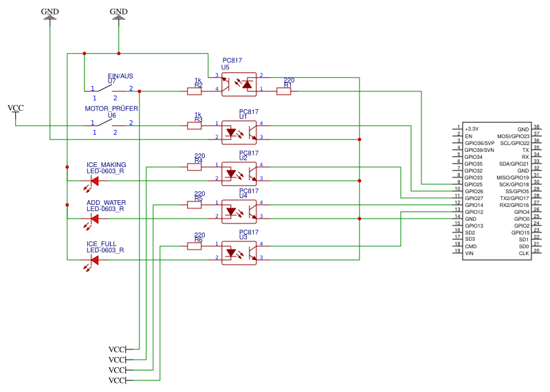Click the R2 1k resistor symbol

[x=195, y=91]
